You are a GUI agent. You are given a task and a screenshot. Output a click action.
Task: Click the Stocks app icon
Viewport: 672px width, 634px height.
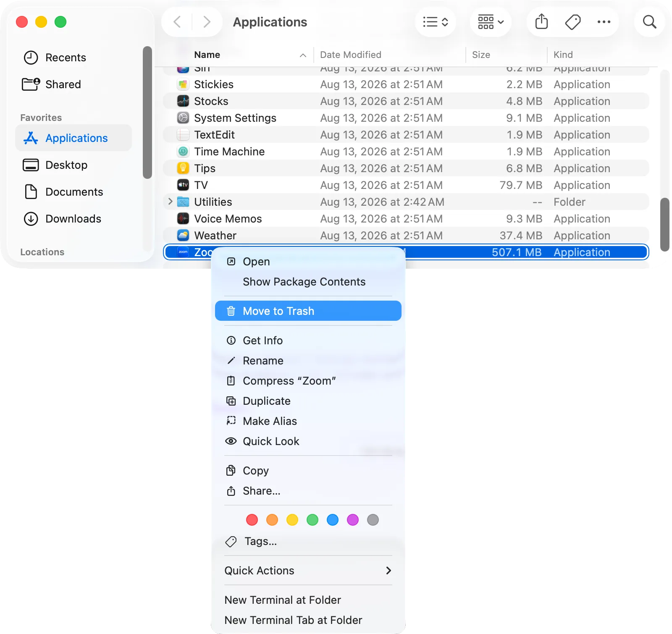[183, 101]
